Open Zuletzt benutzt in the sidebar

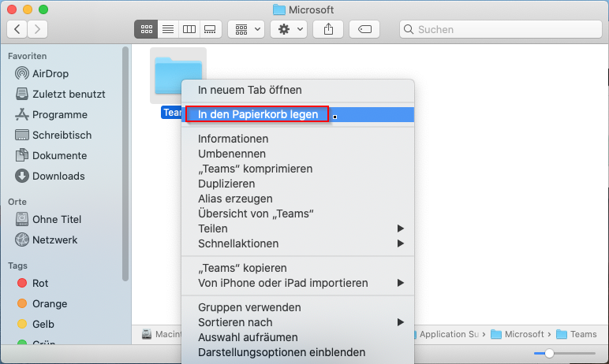(x=60, y=94)
